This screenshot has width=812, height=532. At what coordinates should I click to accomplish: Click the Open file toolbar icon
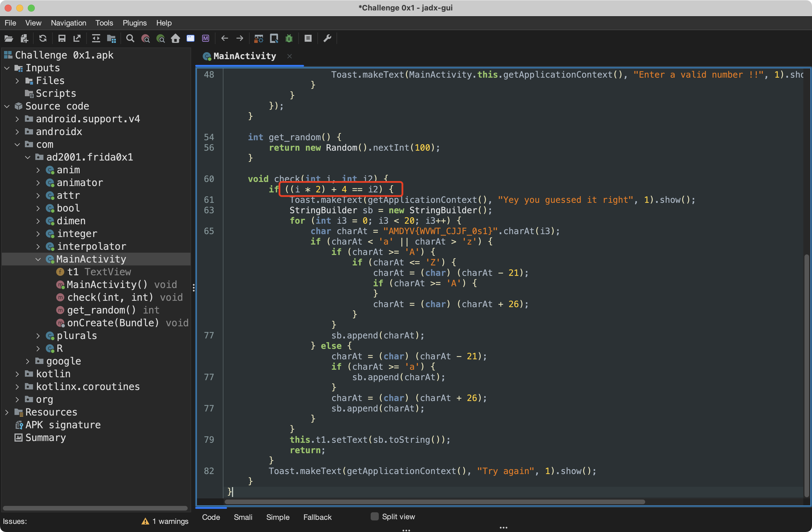(9, 38)
